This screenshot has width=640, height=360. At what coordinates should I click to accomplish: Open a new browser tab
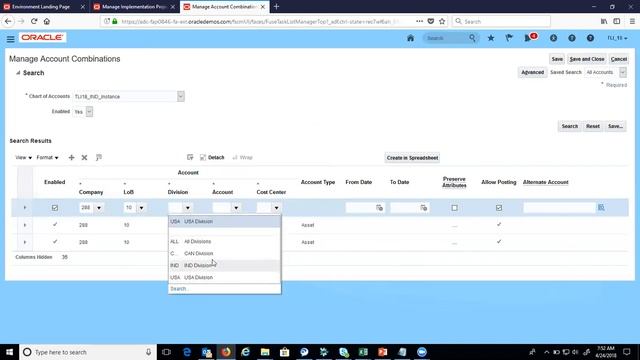point(276,7)
